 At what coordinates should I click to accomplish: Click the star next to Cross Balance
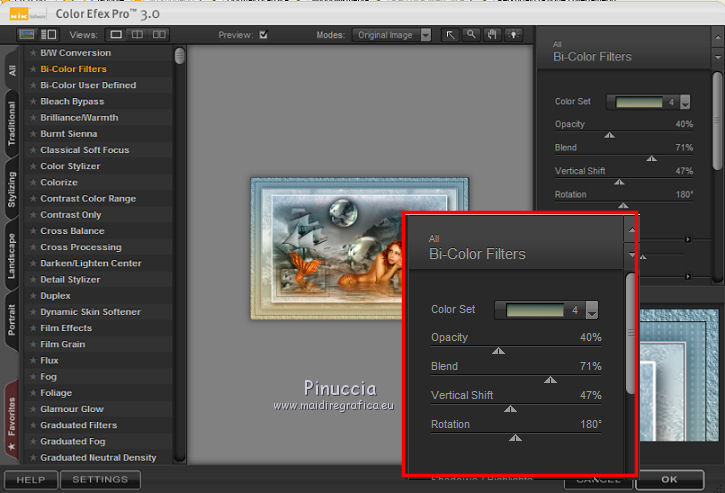(33, 231)
